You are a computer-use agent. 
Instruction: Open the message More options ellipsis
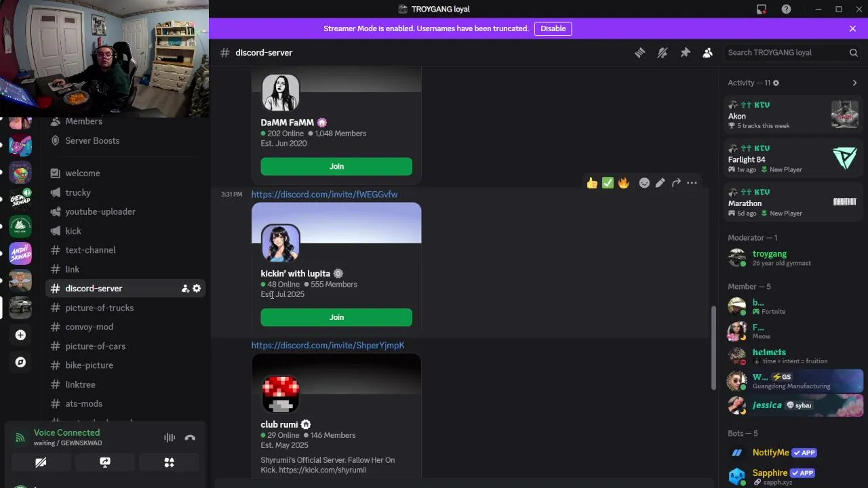(692, 183)
